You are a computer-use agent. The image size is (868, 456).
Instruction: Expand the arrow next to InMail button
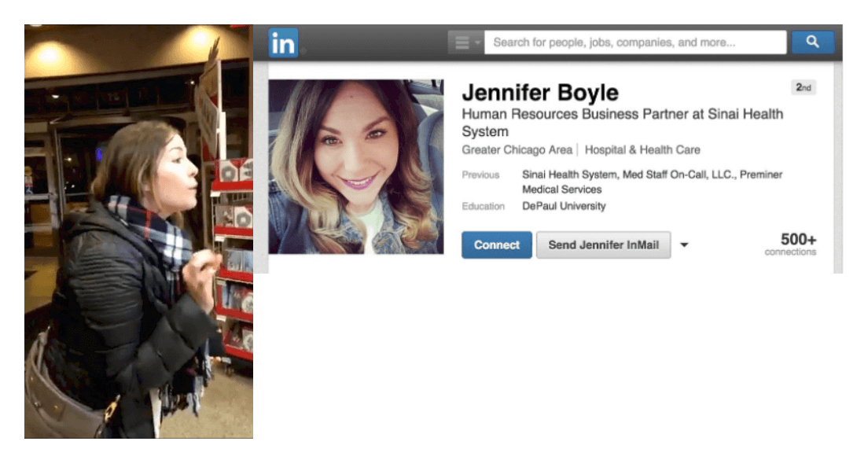click(684, 245)
